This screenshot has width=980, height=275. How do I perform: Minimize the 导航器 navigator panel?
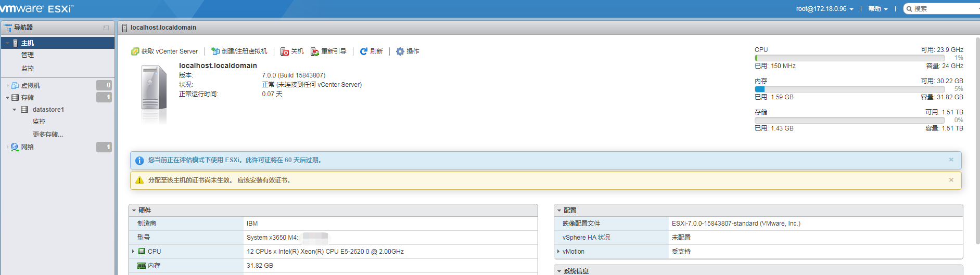click(x=106, y=28)
